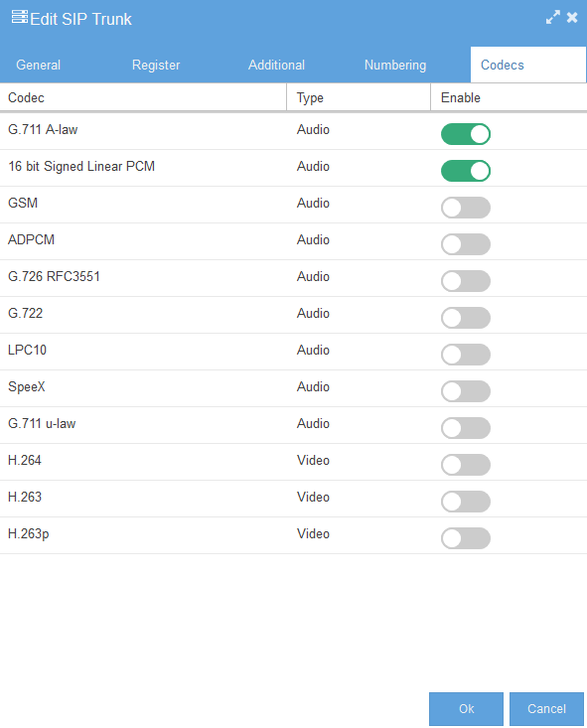This screenshot has height=728, width=587.
Task: Toggle on the H.263p video codec
Action: (465, 538)
